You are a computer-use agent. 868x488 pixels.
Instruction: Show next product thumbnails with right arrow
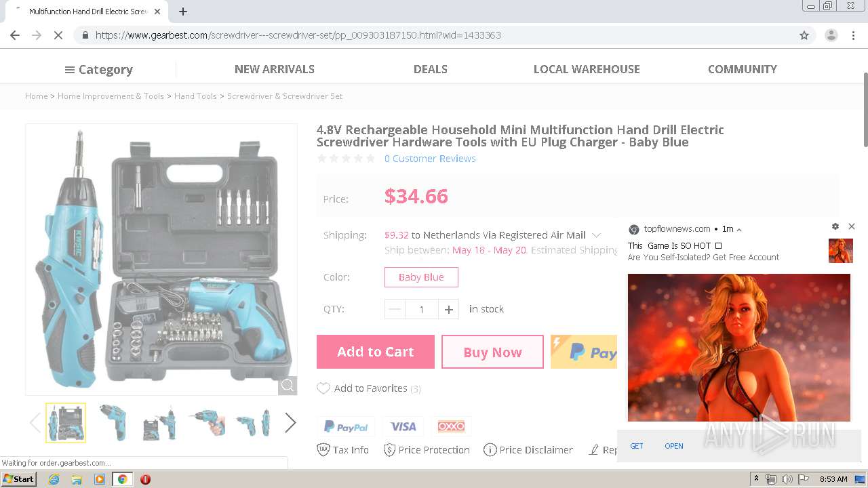(x=290, y=422)
